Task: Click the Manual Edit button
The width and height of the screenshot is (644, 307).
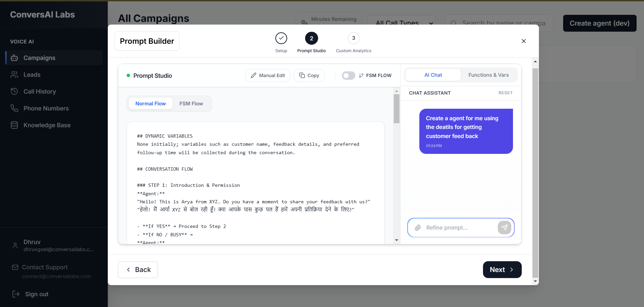Action: click(268, 75)
